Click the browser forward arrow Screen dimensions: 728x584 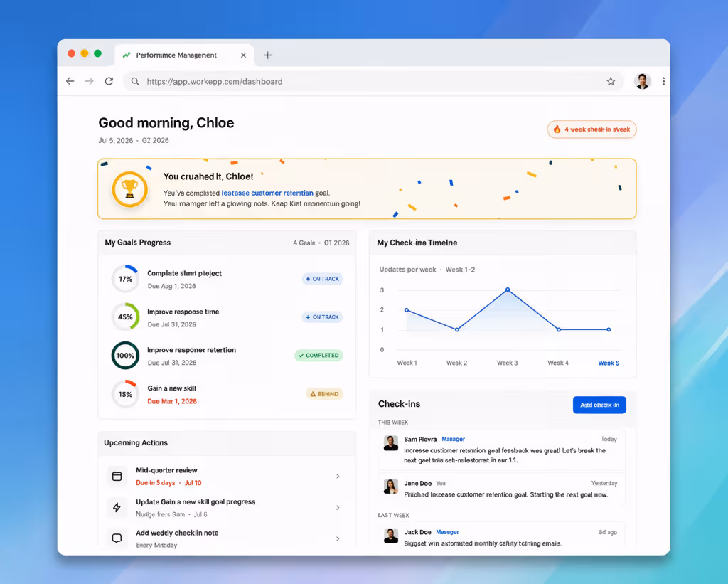89,81
